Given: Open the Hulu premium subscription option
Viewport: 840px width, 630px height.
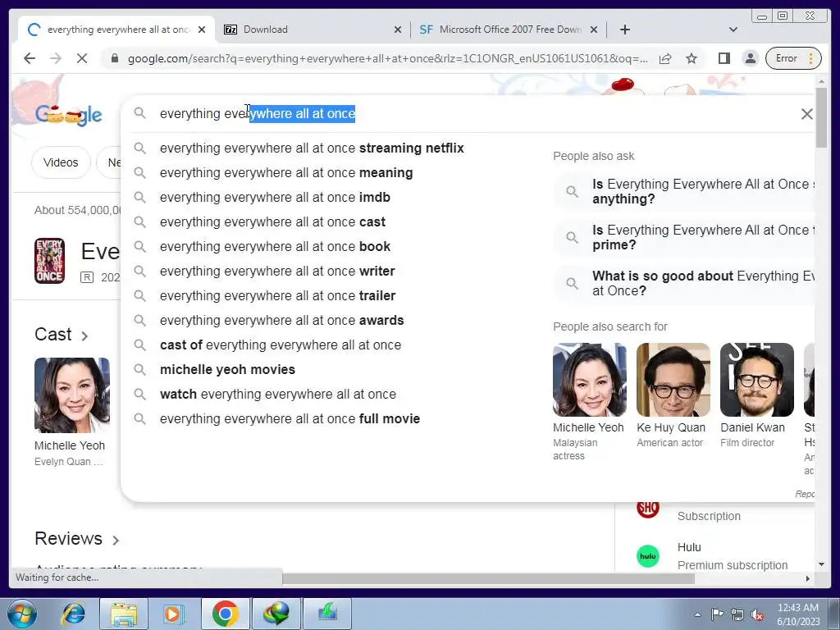Looking at the screenshot, I should 713,556.
